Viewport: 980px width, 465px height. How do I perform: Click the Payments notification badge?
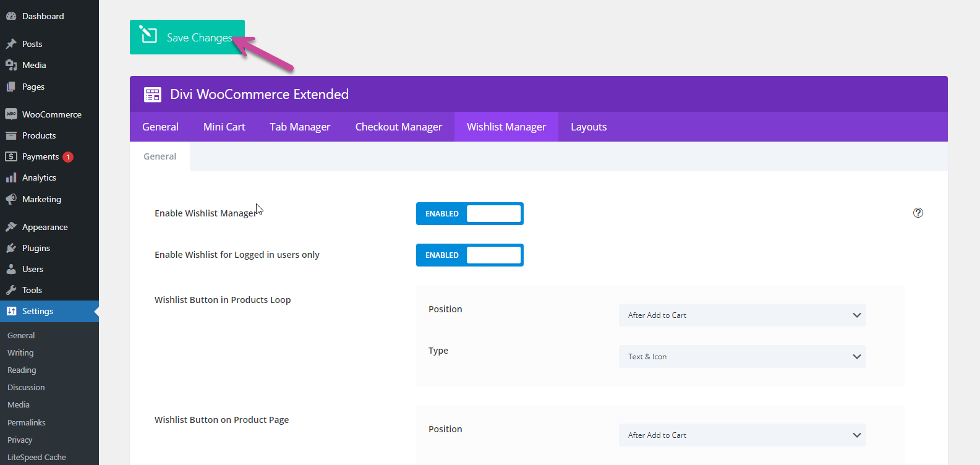click(x=68, y=157)
